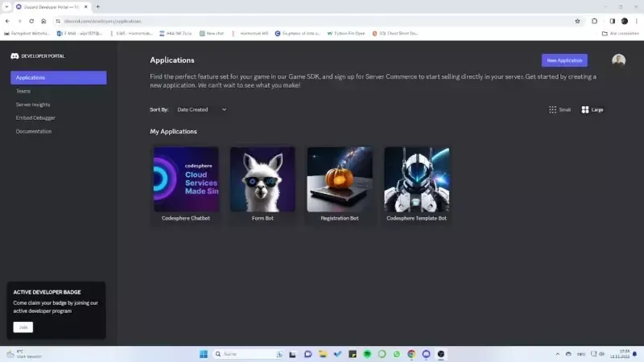Open File Explorer from the taskbar
The image size is (644, 362).
(323, 354)
